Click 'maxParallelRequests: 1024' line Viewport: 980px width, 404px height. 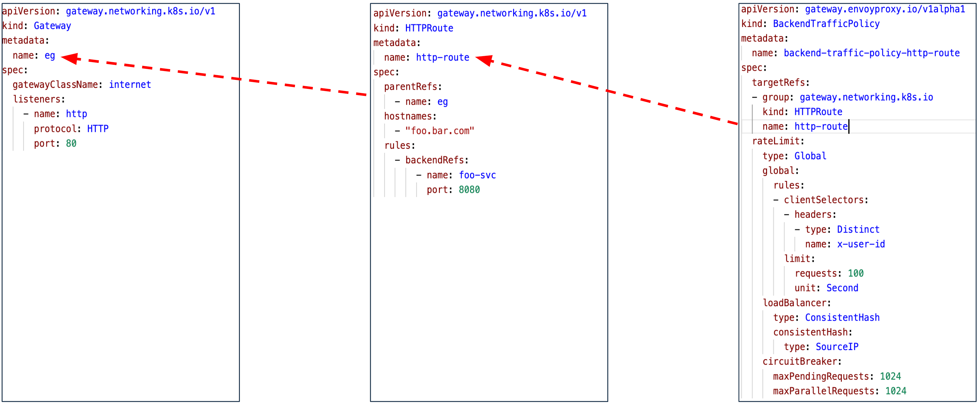(x=840, y=391)
